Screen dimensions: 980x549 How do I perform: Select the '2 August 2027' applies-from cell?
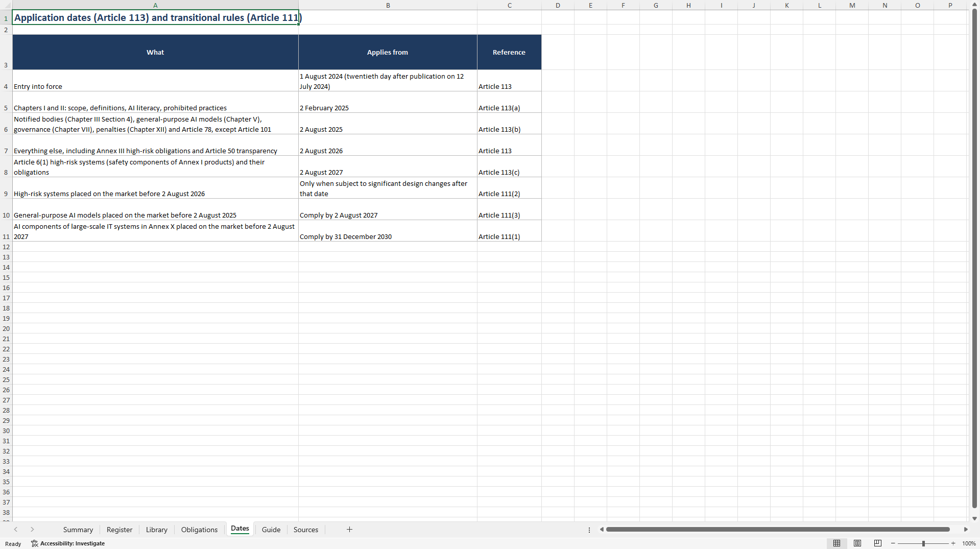coord(388,166)
